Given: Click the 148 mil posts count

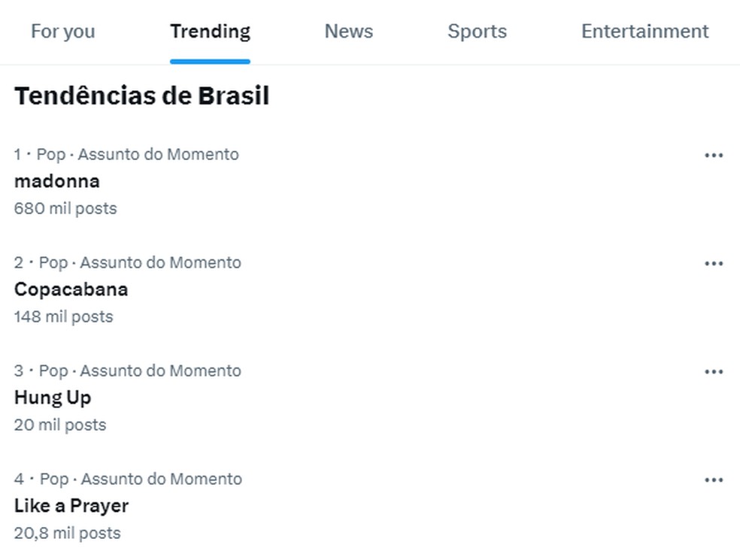Looking at the screenshot, I should 63,316.
